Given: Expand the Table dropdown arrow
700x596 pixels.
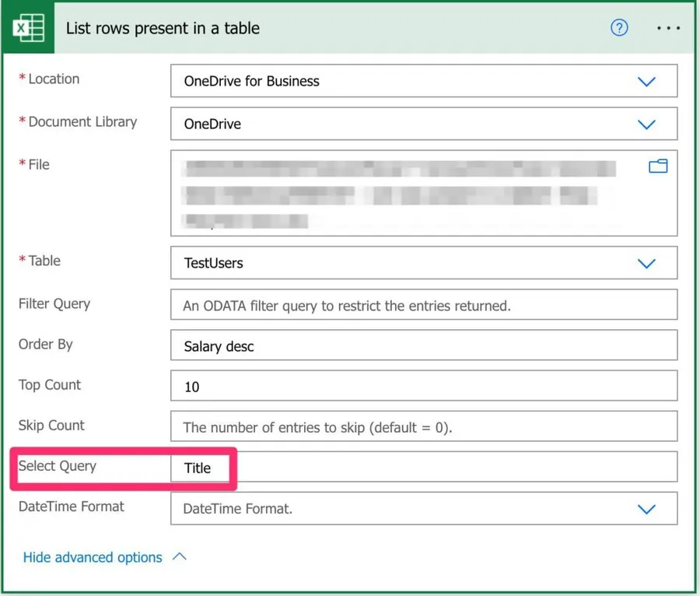Looking at the screenshot, I should click(x=646, y=263).
